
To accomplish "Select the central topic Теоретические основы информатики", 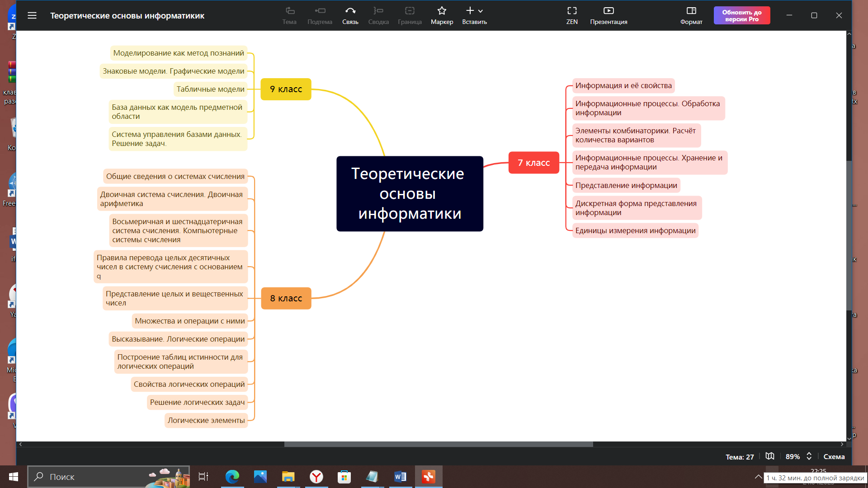I will [x=410, y=194].
